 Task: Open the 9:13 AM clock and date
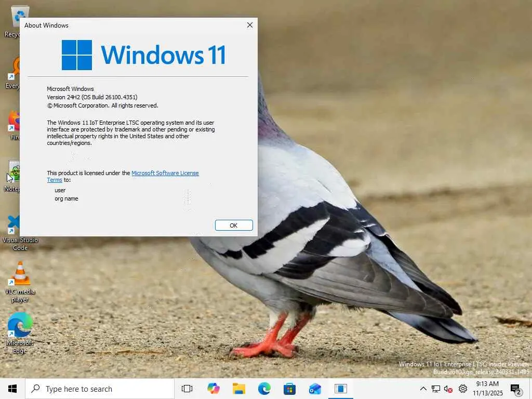pyautogui.click(x=487, y=389)
